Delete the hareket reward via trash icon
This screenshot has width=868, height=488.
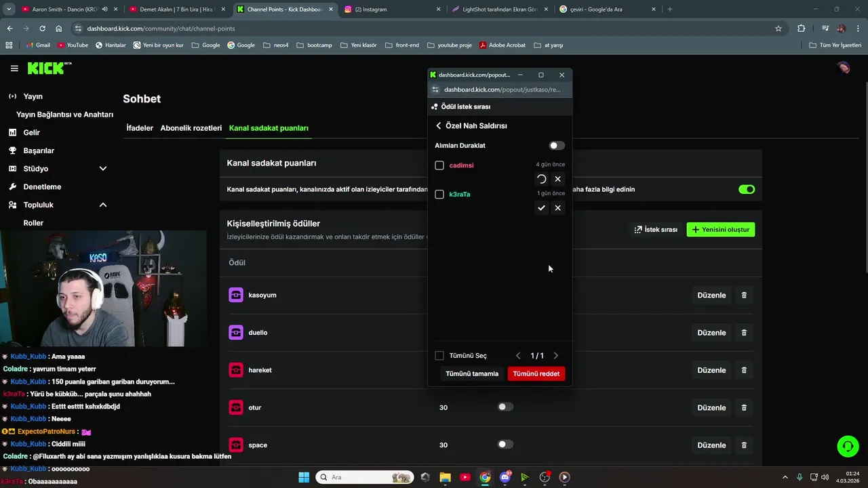[x=744, y=370]
